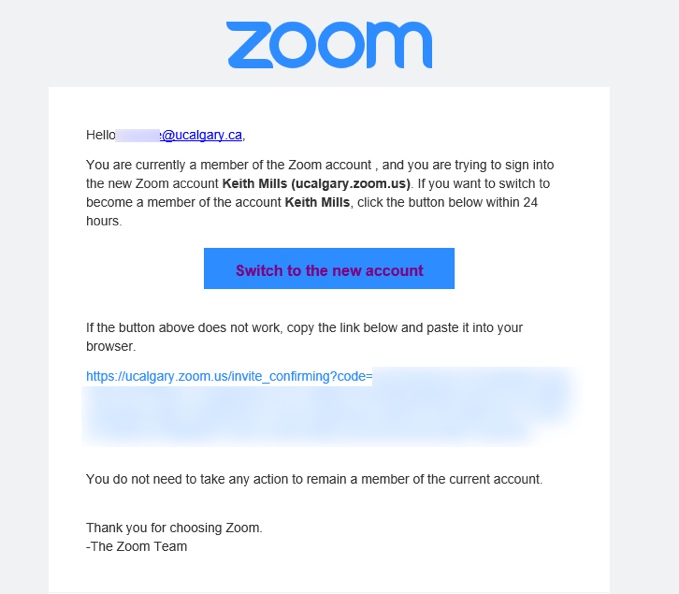Click the "Thank you for choosing Zoom." line
The width and height of the screenshot is (679, 594).
click(x=174, y=528)
